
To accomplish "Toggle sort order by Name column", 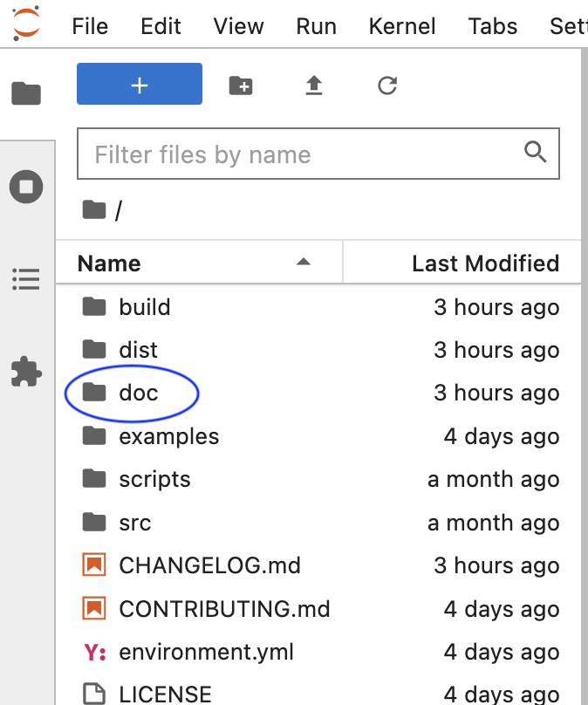I will (x=199, y=263).
